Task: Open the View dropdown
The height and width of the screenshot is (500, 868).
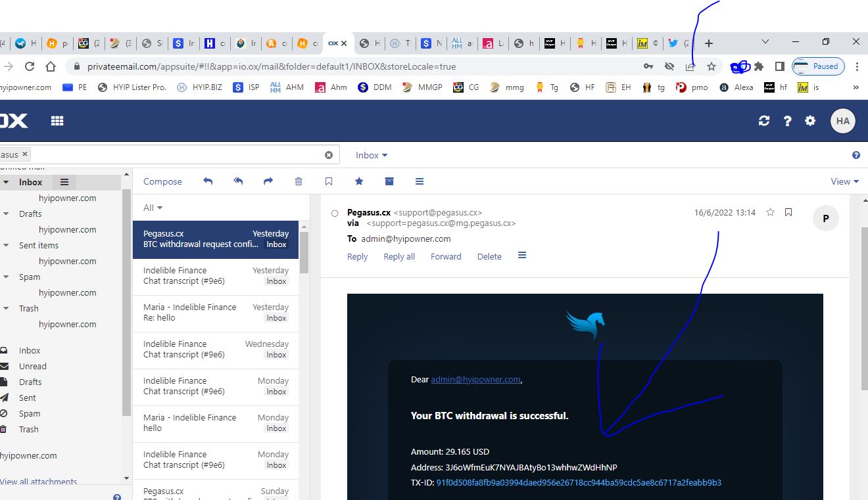Action: (845, 181)
